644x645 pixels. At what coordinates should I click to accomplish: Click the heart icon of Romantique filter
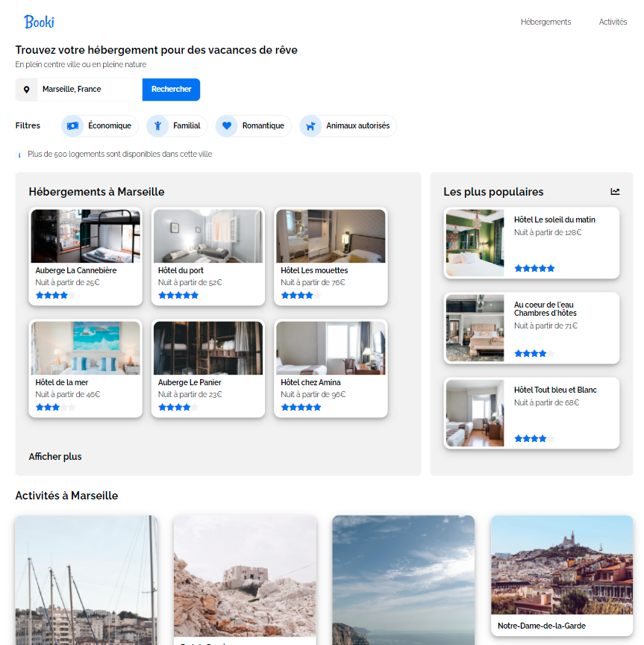pyautogui.click(x=227, y=125)
